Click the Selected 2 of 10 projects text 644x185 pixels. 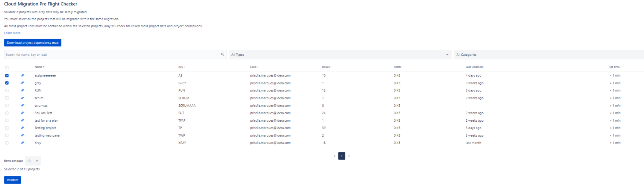point(22,169)
